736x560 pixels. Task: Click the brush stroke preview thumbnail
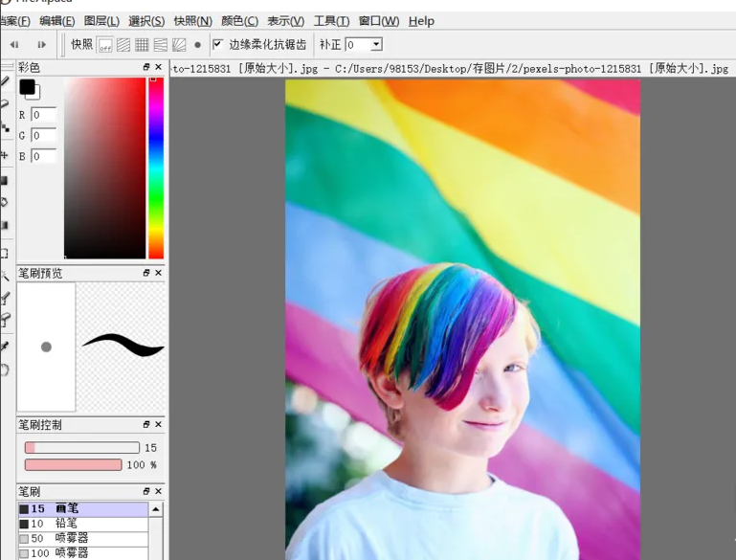(x=122, y=347)
